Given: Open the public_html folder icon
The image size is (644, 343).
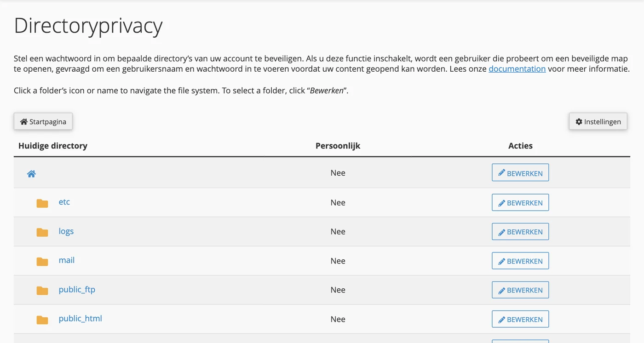Looking at the screenshot, I should [x=42, y=320].
